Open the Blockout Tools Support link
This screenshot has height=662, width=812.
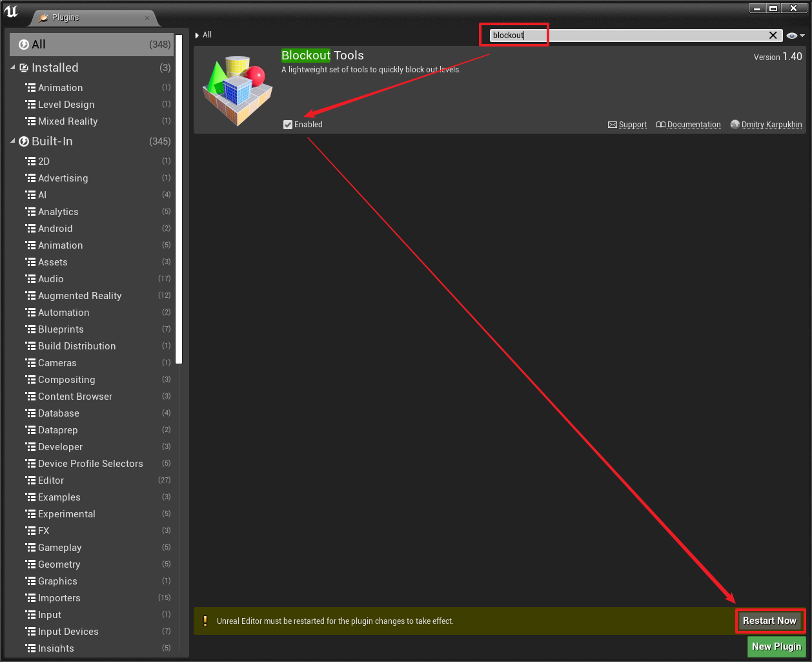tap(633, 125)
